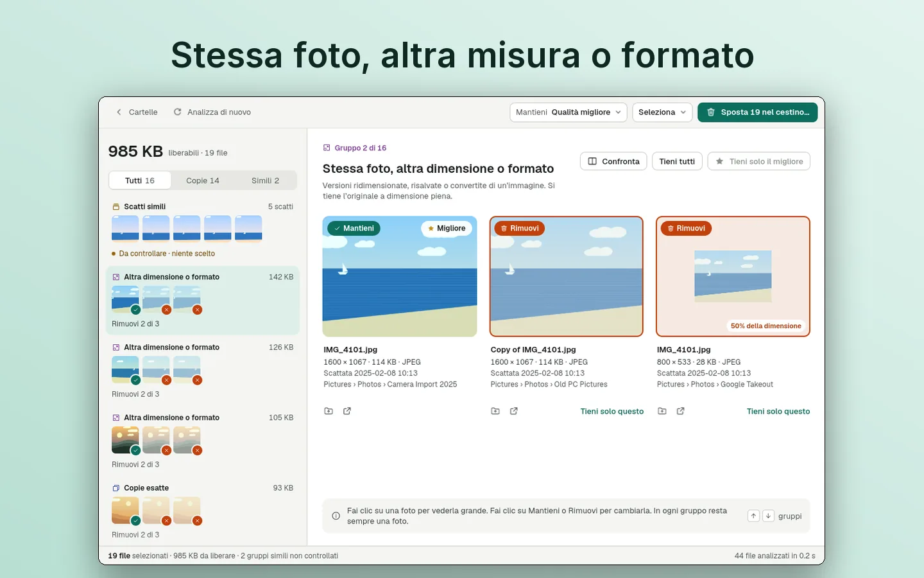Select the Copie esatte group
Image resolution: width=924 pixels, height=578 pixels.
click(203, 511)
